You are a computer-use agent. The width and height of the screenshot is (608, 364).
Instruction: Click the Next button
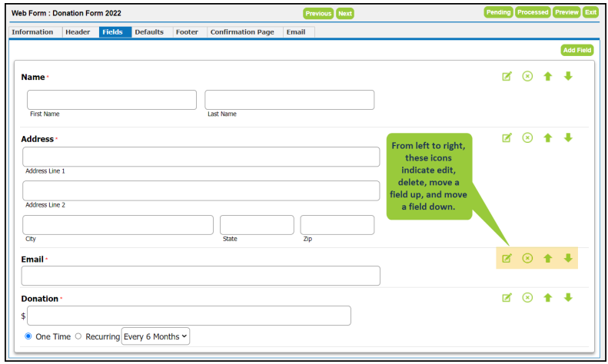345,14
